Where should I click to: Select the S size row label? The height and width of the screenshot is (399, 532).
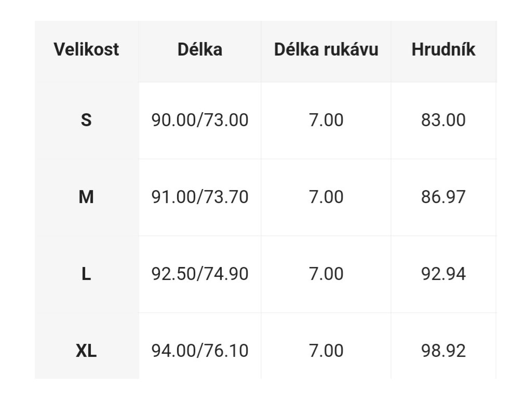pyautogui.click(x=86, y=120)
